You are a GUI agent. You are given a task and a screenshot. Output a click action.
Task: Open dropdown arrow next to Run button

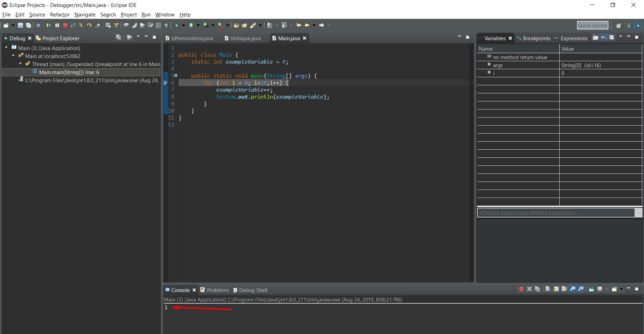coord(198,25)
